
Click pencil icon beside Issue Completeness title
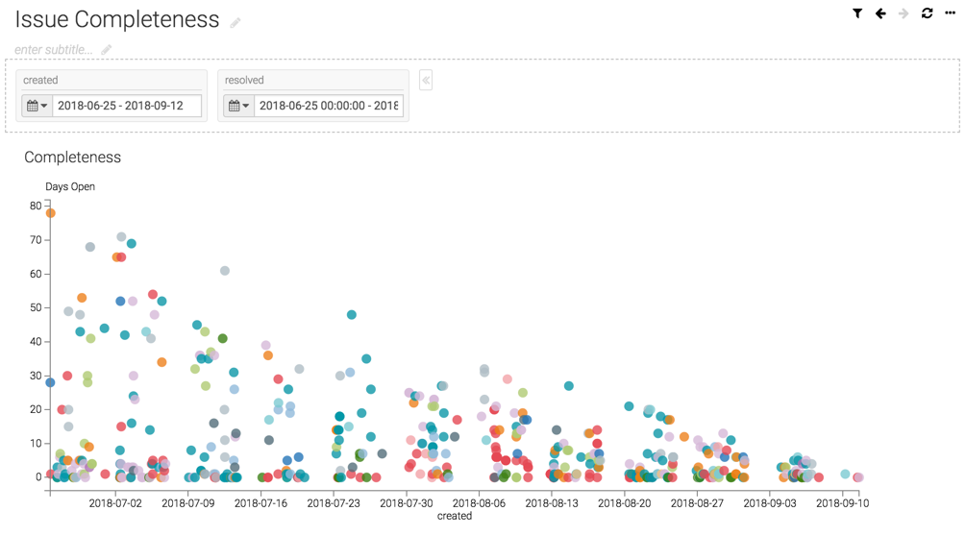point(235,22)
